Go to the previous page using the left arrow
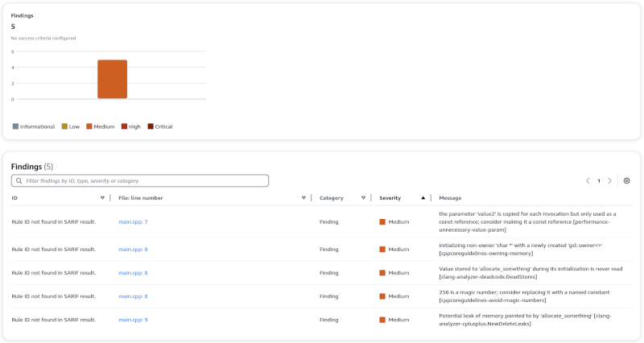Screen dimensions: 644x343 click(588, 181)
